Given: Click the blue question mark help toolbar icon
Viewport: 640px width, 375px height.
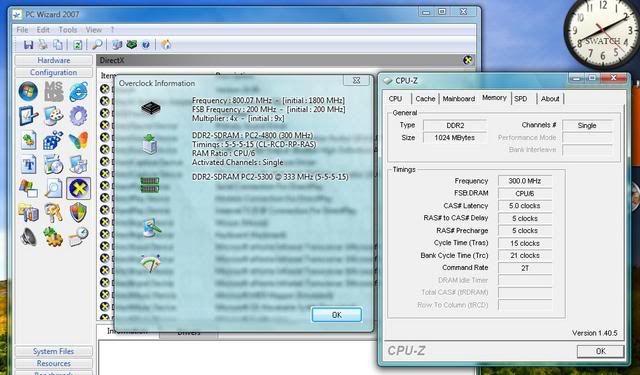Looking at the screenshot, I should (x=146, y=44).
